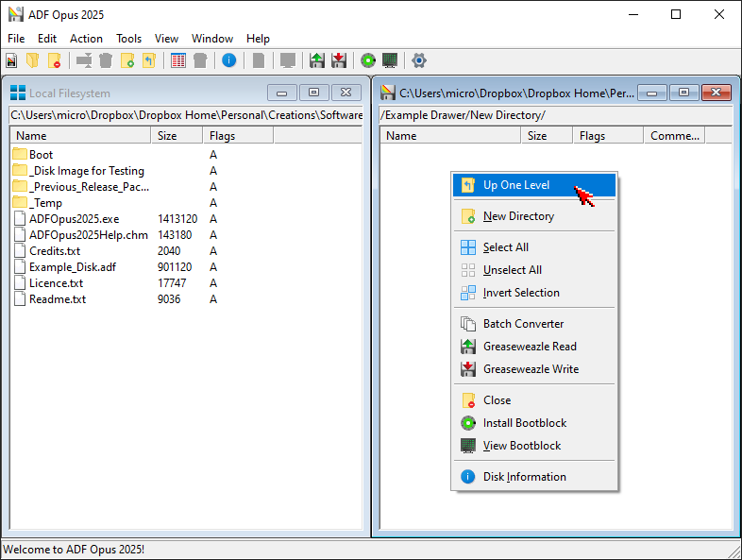Open the Help menu

tap(258, 39)
